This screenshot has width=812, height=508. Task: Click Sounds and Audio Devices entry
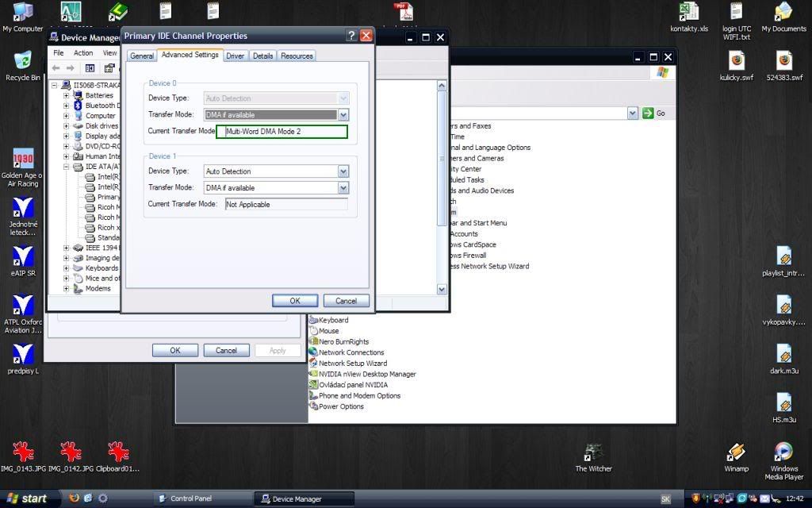tap(482, 190)
